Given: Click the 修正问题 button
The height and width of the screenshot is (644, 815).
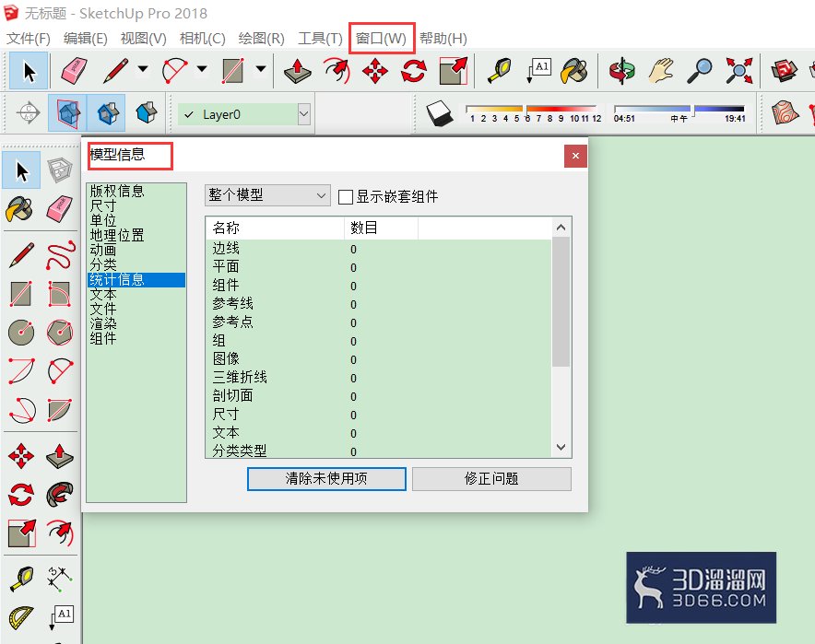Looking at the screenshot, I should pos(491,478).
